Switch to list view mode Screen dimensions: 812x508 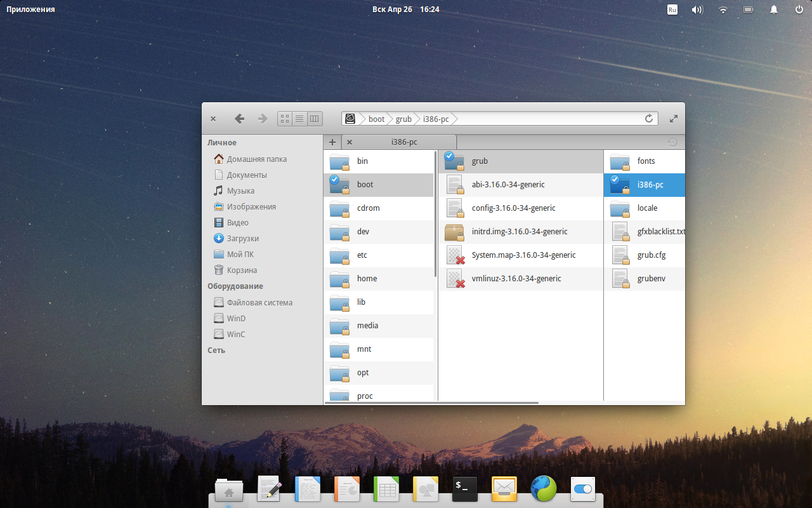299,119
